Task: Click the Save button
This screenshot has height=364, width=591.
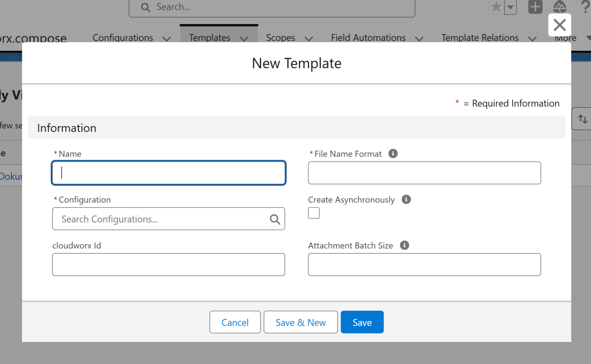Action: [x=362, y=322]
